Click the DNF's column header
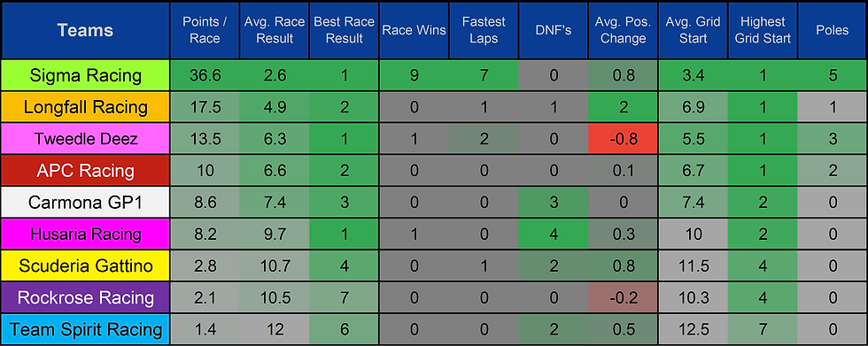Screen dimensions: 868x346 [554, 30]
